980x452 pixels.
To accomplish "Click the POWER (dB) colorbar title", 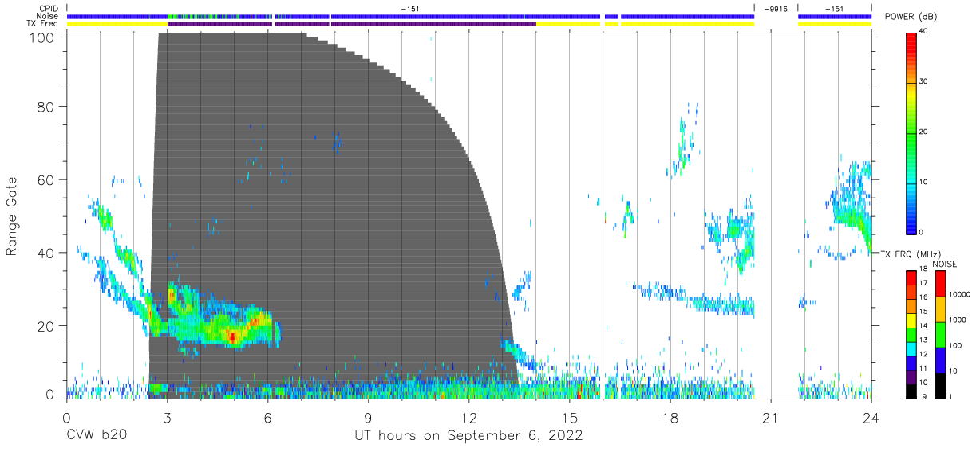I will point(911,17).
